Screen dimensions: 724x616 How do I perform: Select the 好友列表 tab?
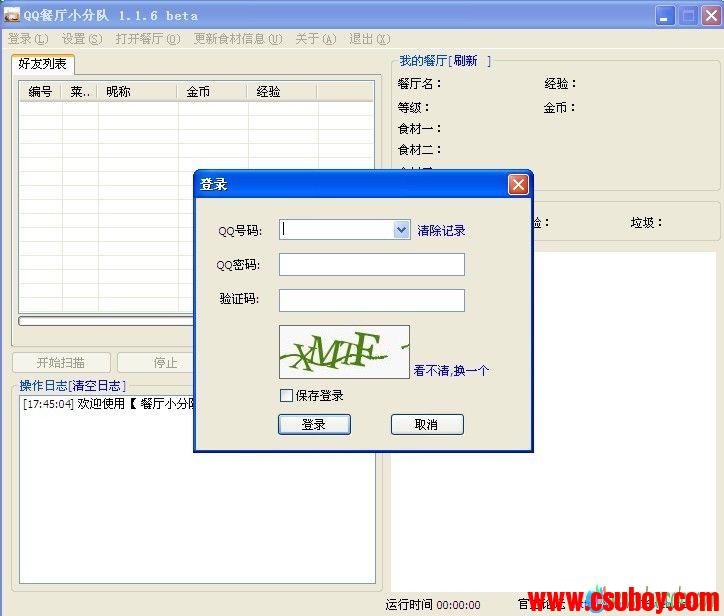pos(42,64)
